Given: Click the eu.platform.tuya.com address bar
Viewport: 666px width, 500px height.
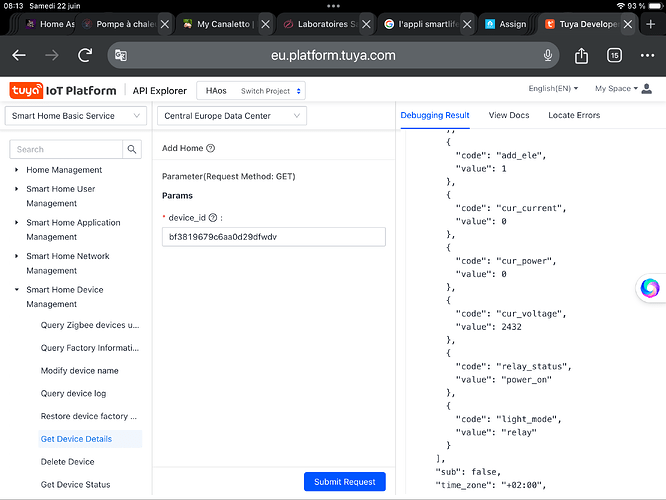Looking at the screenshot, I should click(333, 55).
